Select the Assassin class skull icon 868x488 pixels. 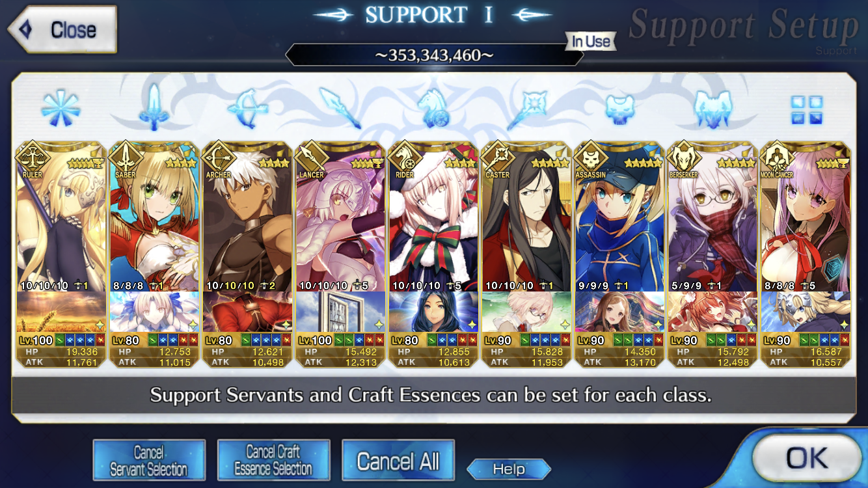click(619, 109)
